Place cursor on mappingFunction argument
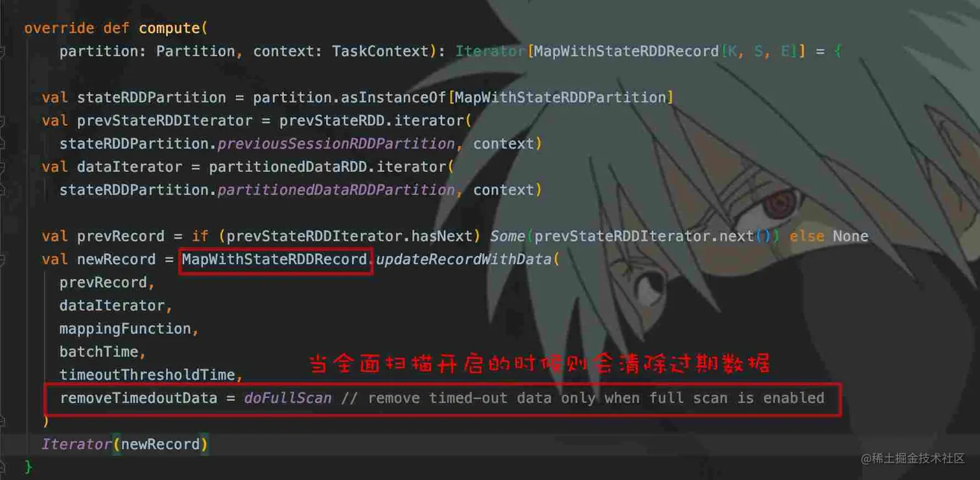 click(125, 329)
